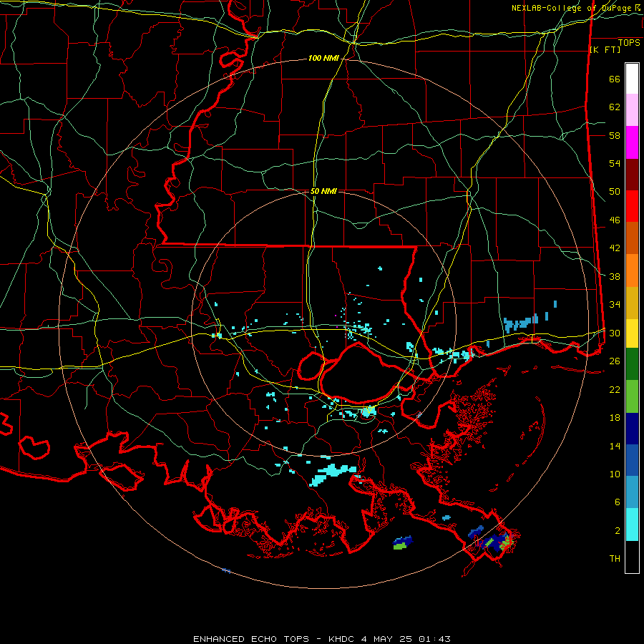Click the '42' legend value
The height and width of the screenshot is (644, 644).
(x=615, y=248)
